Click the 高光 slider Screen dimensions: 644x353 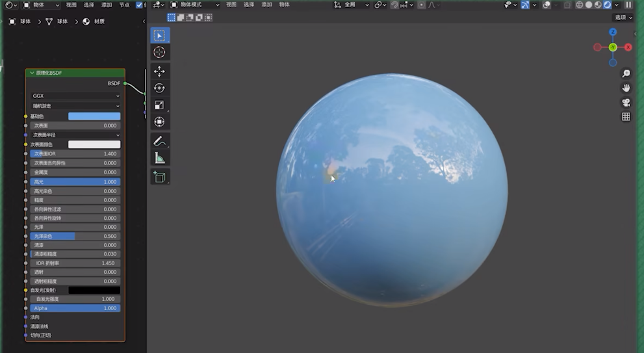pyautogui.click(x=75, y=181)
